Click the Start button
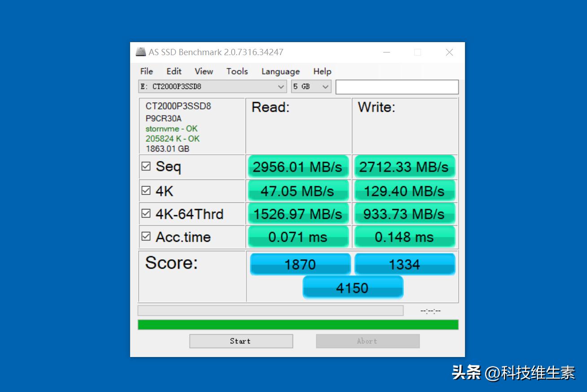Image resolution: width=587 pixels, height=392 pixels. (241, 341)
